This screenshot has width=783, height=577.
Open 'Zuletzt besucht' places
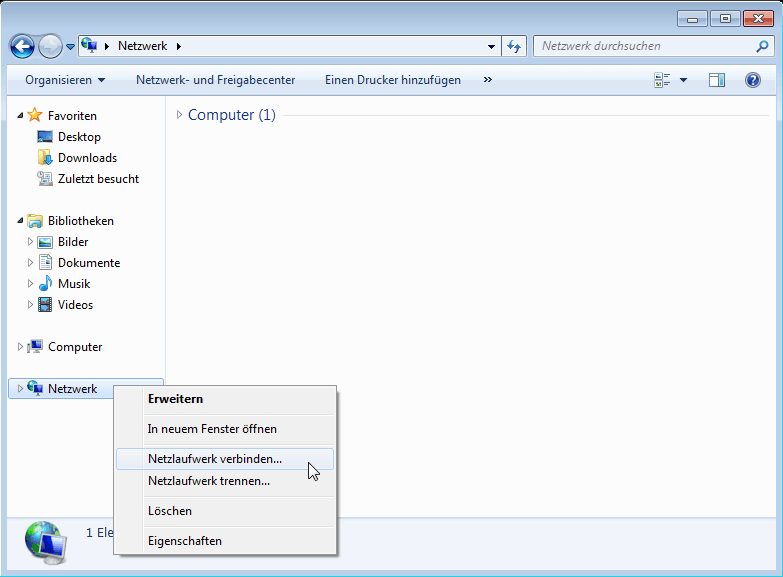(x=98, y=179)
